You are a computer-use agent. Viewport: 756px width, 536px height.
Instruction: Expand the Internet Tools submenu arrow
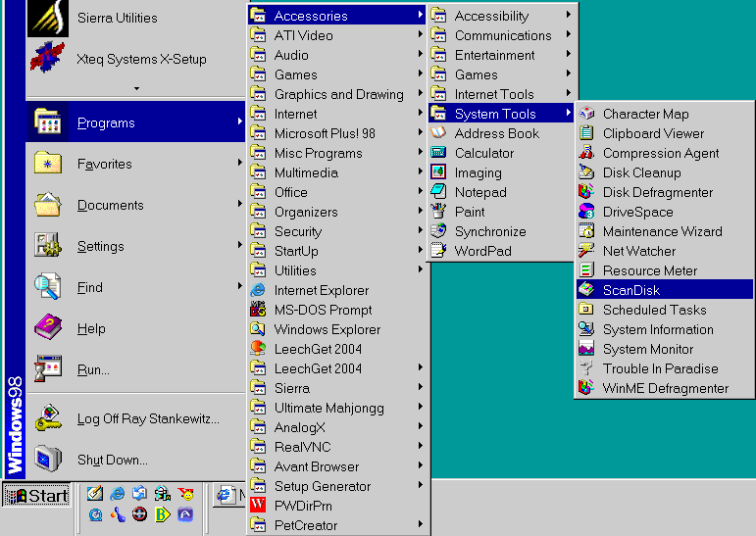pos(569,93)
